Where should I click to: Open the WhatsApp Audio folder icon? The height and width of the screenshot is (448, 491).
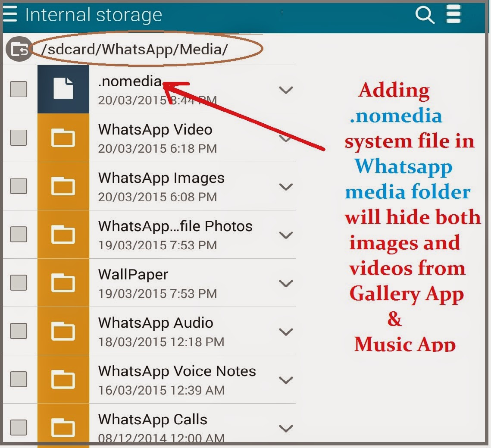click(x=63, y=331)
